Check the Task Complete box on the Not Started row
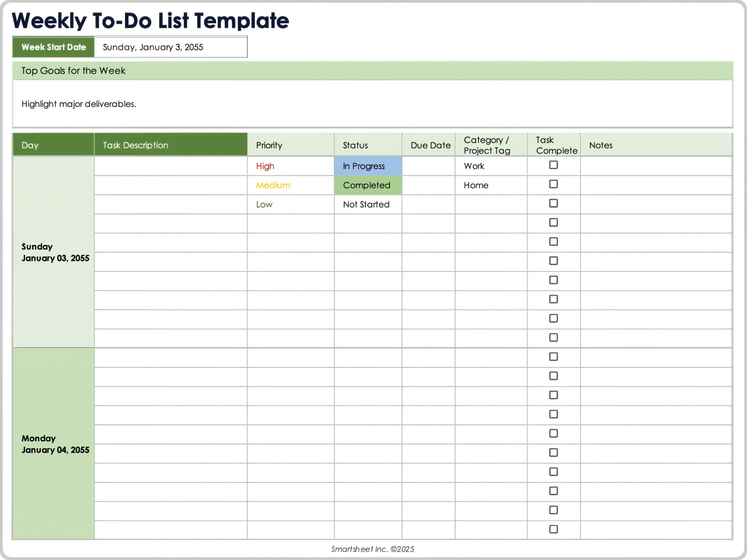Viewport: 747px width, 560px height. [553, 203]
